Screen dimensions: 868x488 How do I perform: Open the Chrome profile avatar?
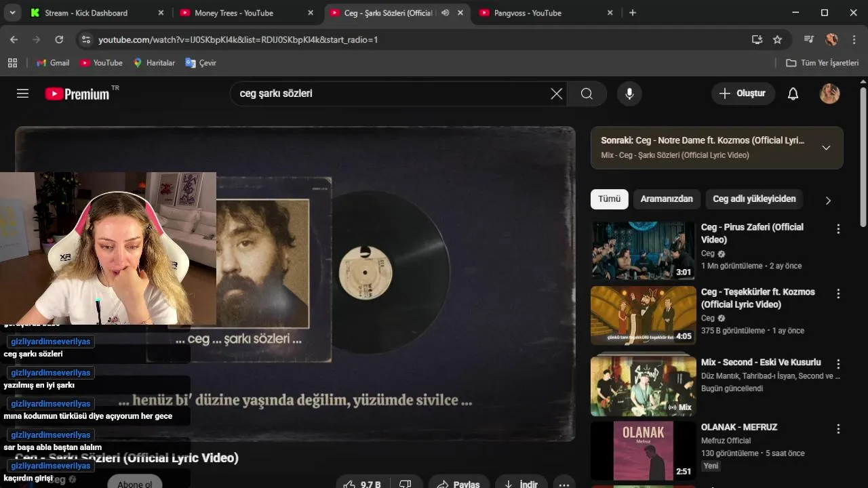coord(831,39)
